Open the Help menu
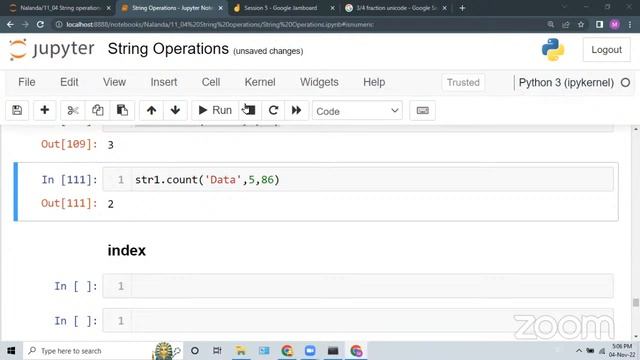Screen dimensions: 640x360 point(374,82)
